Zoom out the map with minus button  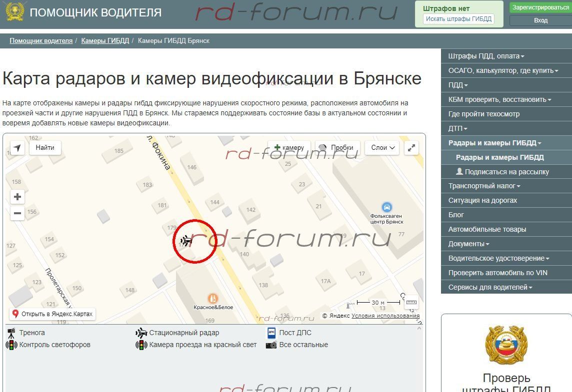click(x=17, y=214)
